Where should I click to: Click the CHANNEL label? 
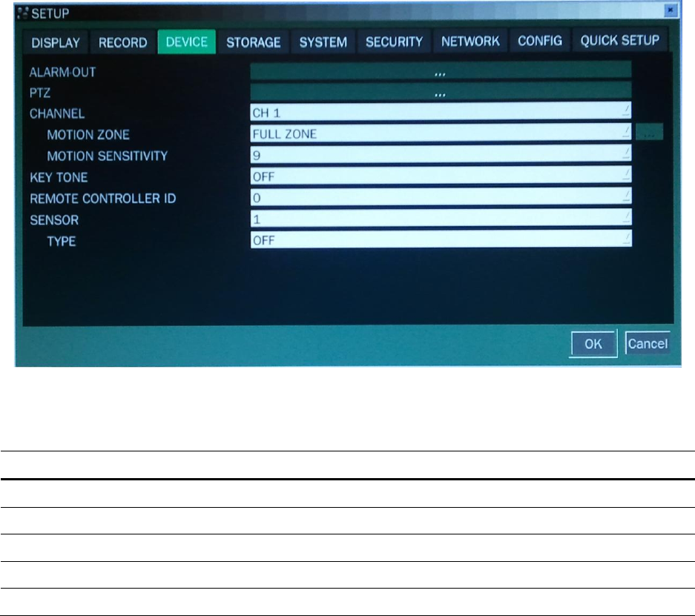[56, 114]
